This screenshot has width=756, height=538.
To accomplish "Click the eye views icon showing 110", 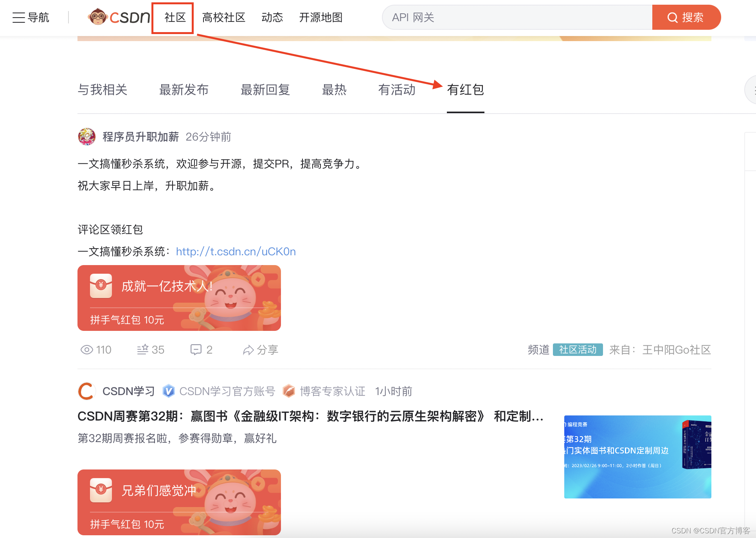I will pyautogui.click(x=87, y=350).
